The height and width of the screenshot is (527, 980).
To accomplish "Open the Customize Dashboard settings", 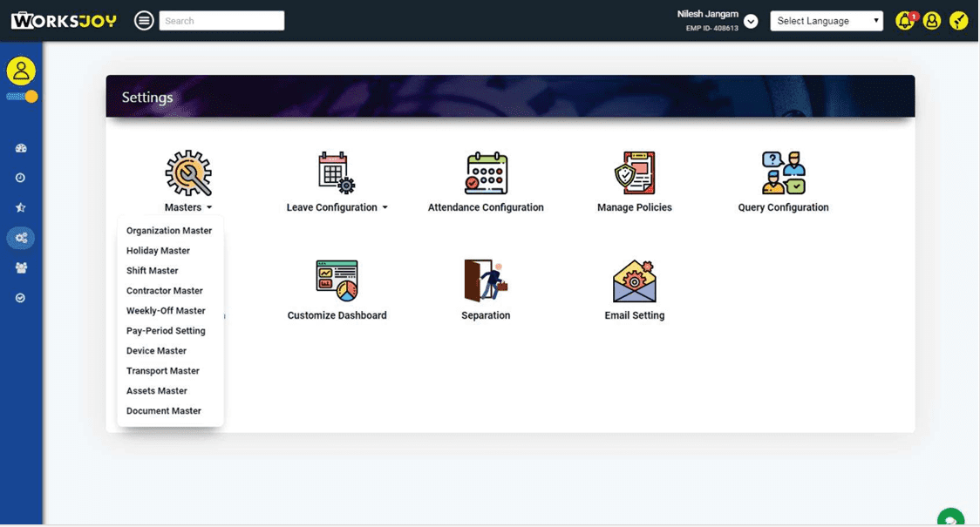I will pyautogui.click(x=337, y=287).
